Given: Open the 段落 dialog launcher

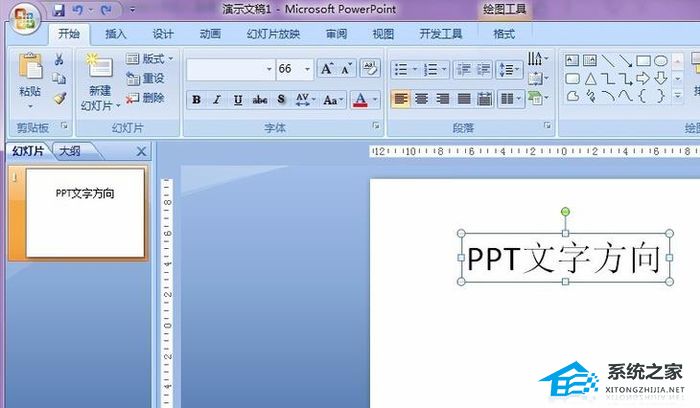Looking at the screenshot, I should pos(547,126).
